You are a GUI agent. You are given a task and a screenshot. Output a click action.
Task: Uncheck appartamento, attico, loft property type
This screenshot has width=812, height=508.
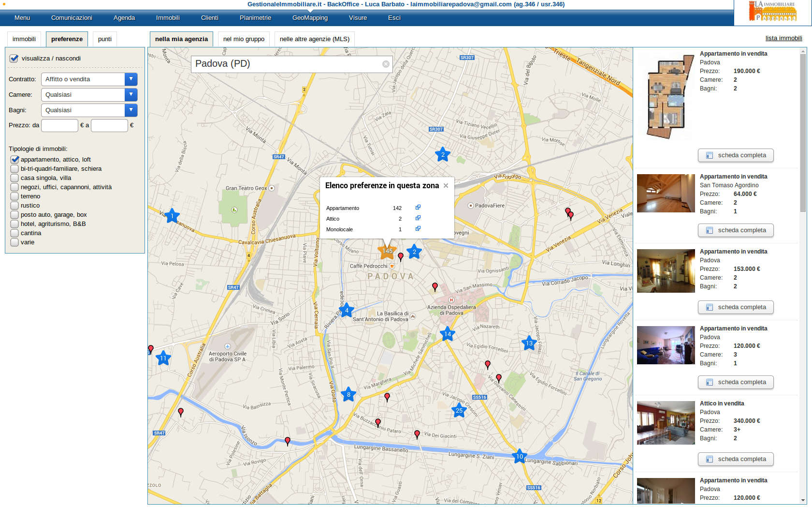[x=14, y=160]
